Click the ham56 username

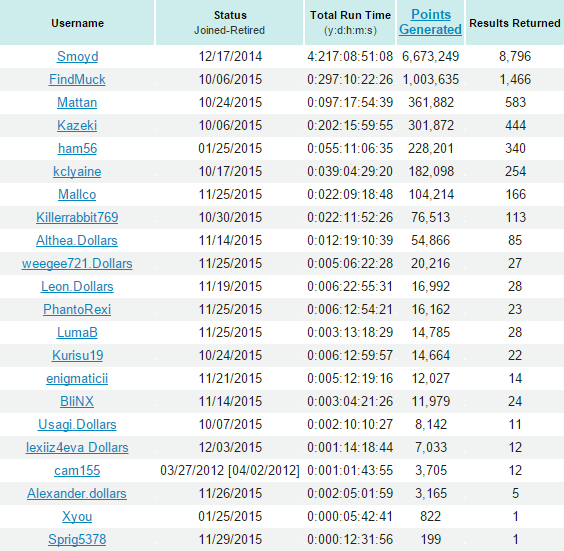(x=77, y=149)
